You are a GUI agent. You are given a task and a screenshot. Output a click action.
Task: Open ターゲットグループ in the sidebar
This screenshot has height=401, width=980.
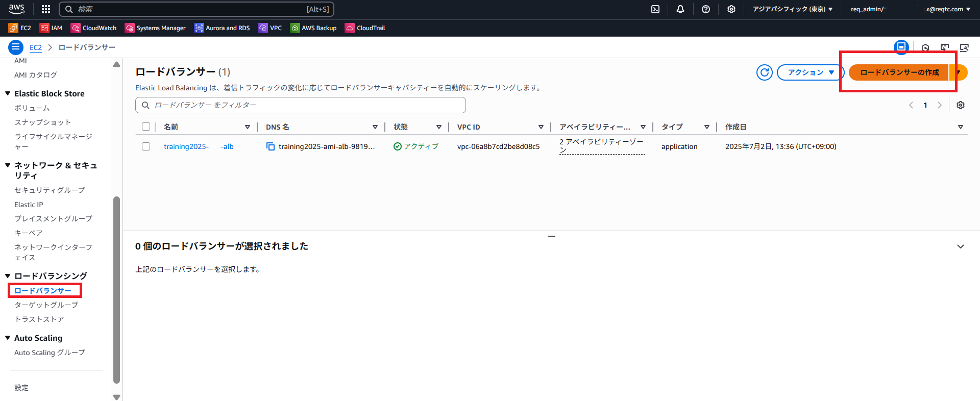46,305
